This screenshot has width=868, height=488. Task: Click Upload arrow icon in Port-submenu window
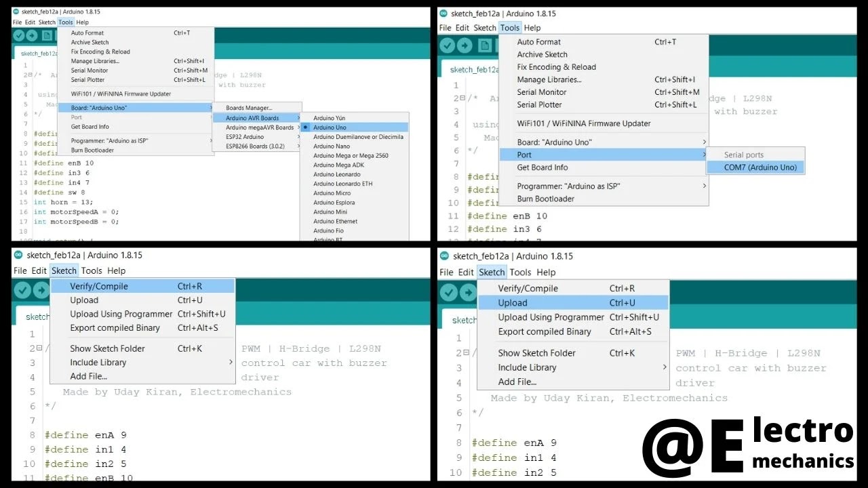click(465, 45)
